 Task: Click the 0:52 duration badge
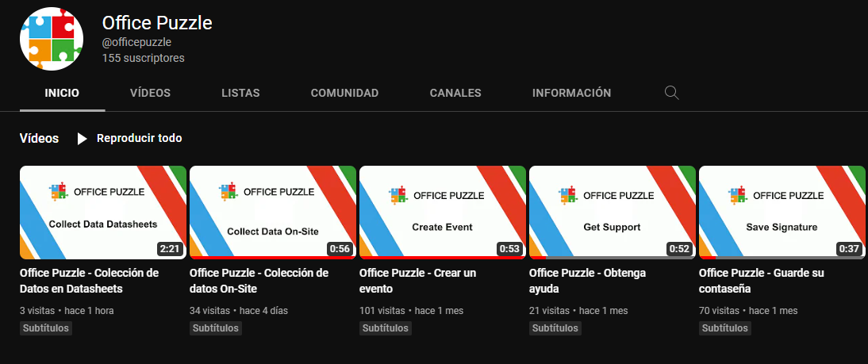679,249
